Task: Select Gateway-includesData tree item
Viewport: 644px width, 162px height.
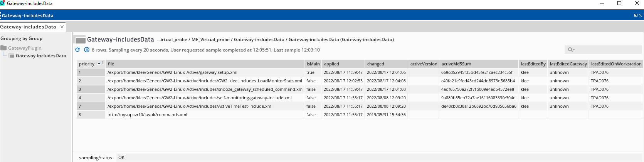Action: [x=41, y=56]
